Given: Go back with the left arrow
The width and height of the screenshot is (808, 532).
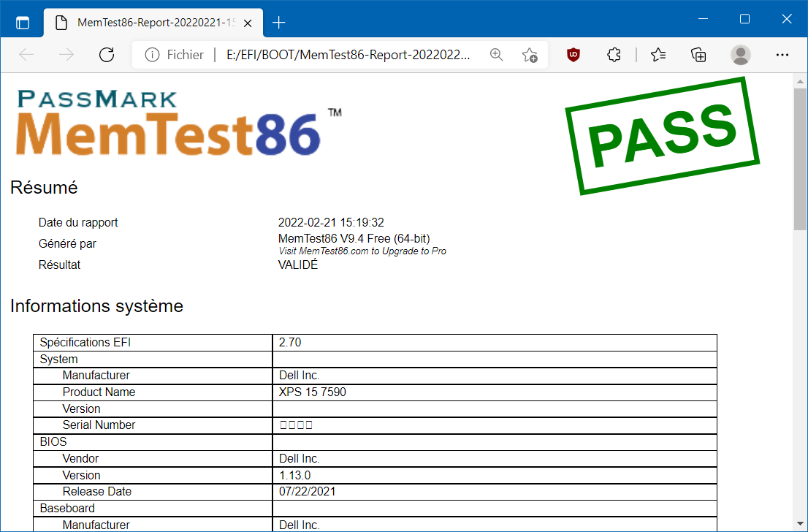Looking at the screenshot, I should (26, 55).
